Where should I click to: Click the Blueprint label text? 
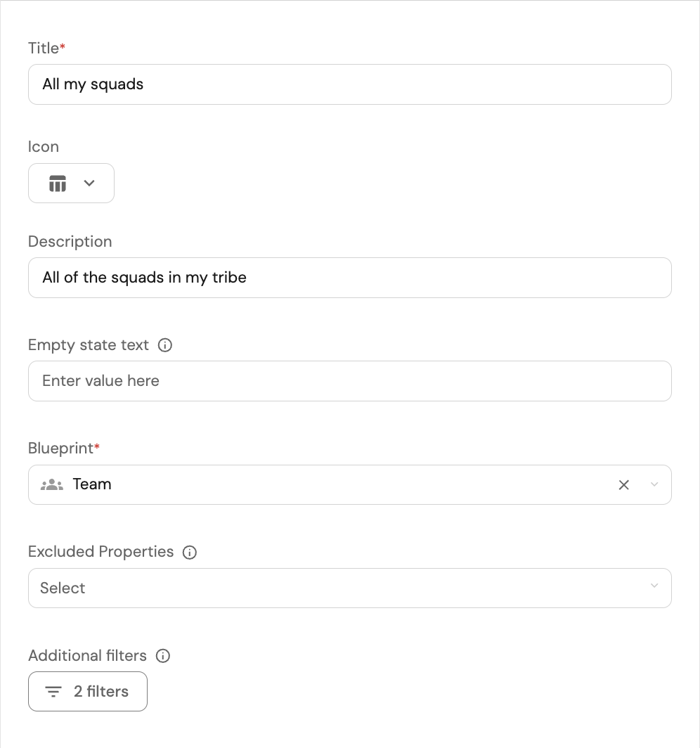[x=61, y=449]
